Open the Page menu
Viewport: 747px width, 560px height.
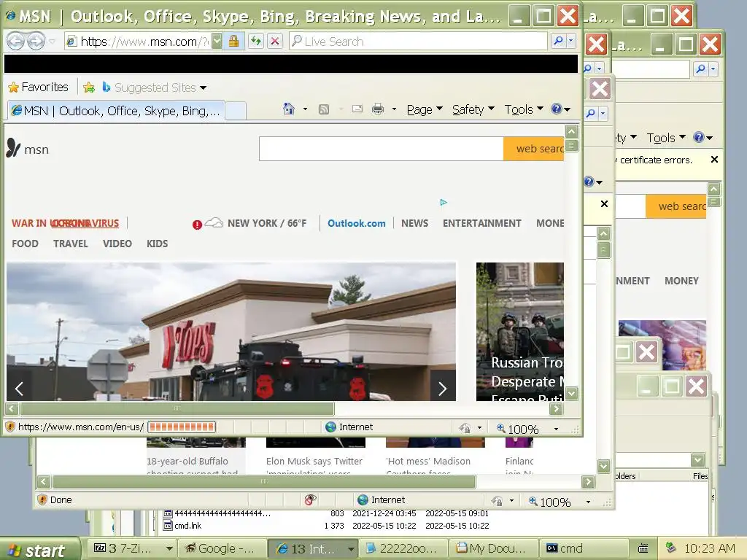coord(424,109)
